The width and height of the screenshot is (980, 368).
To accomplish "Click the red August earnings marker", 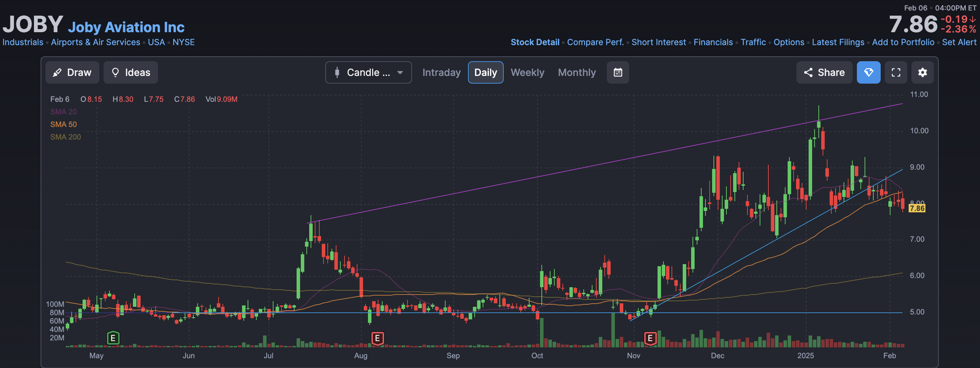I will click(x=377, y=338).
